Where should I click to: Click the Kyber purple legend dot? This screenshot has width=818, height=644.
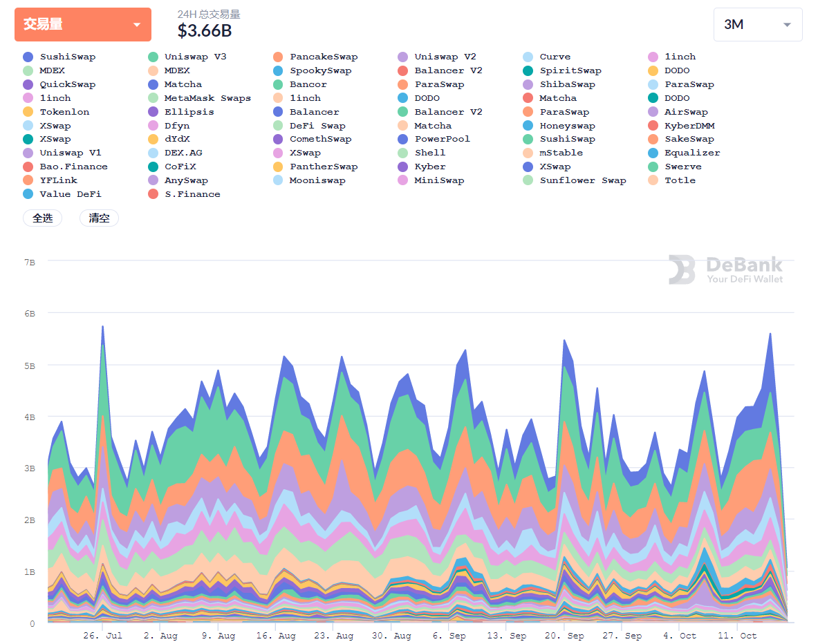402,167
